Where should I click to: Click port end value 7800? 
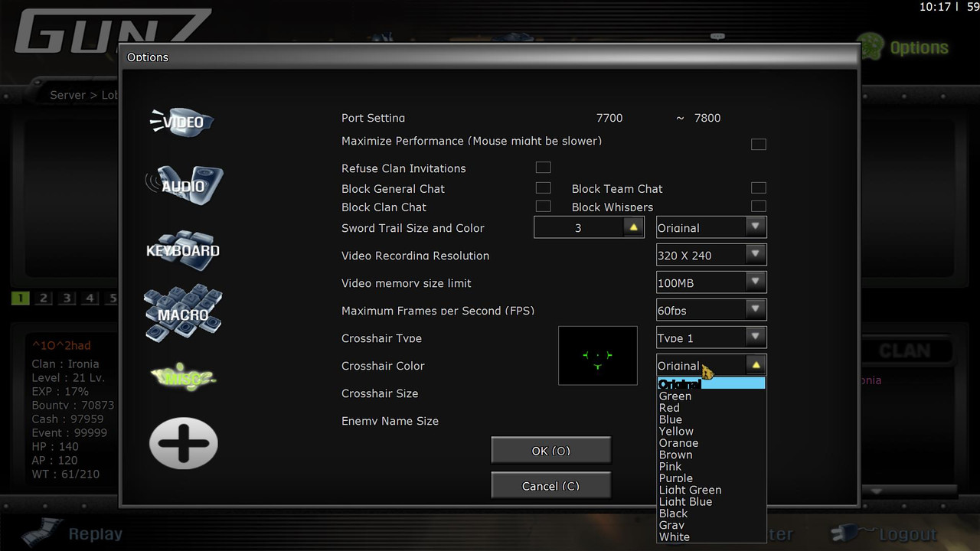[707, 118]
